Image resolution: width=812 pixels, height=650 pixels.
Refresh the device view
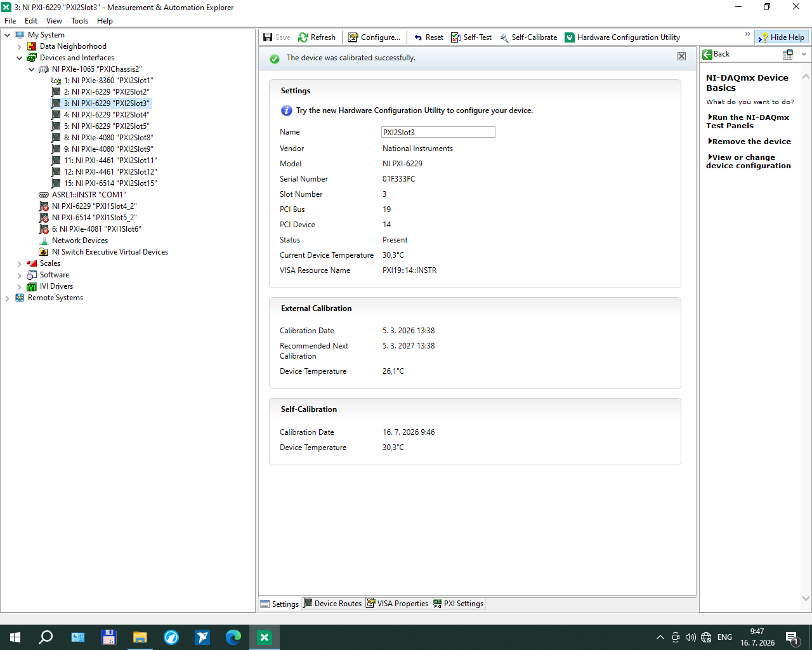pos(317,37)
